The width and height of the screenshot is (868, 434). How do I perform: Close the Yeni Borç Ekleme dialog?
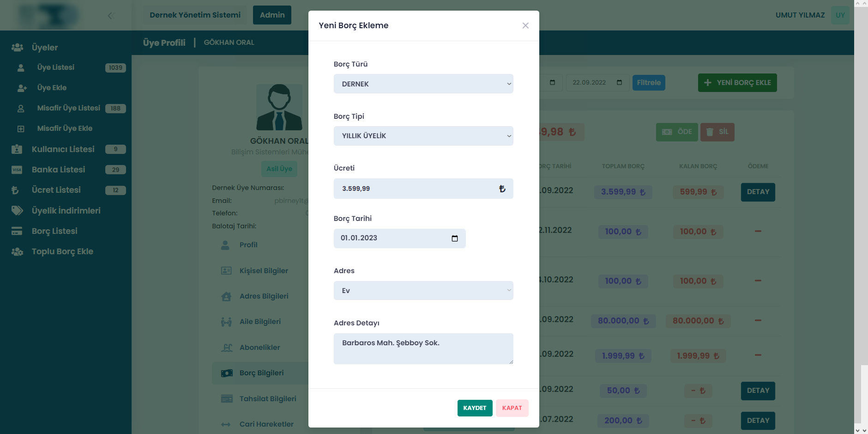[x=525, y=25]
